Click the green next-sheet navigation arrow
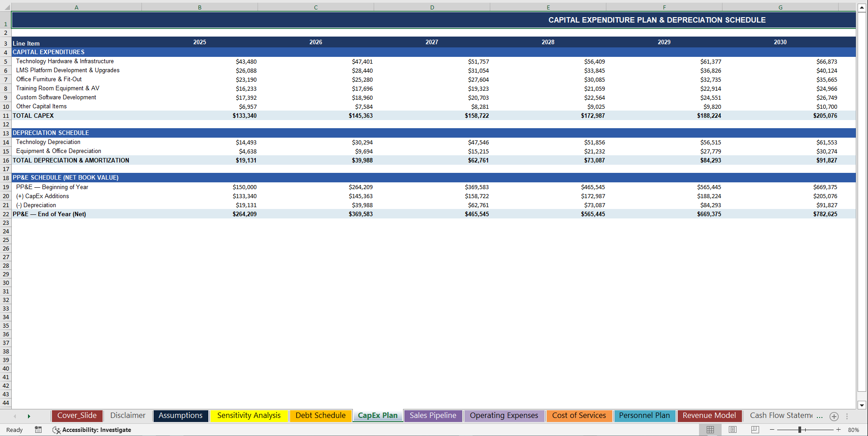This screenshot has width=868, height=436. click(x=29, y=416)
